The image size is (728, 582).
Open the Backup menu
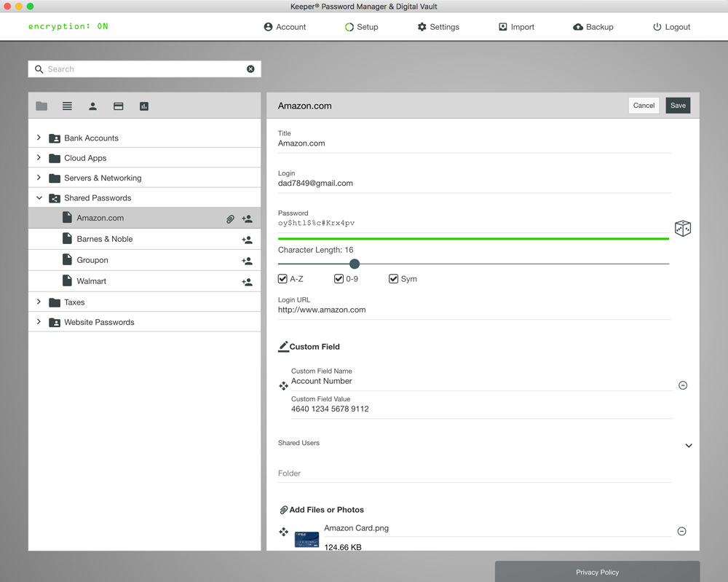click(593, 27)
